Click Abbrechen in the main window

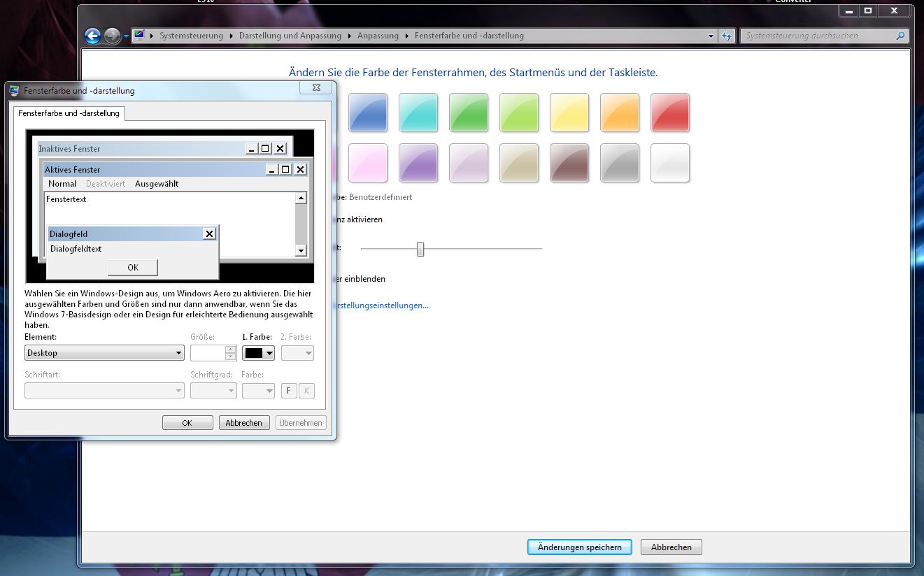click(671, 547)
